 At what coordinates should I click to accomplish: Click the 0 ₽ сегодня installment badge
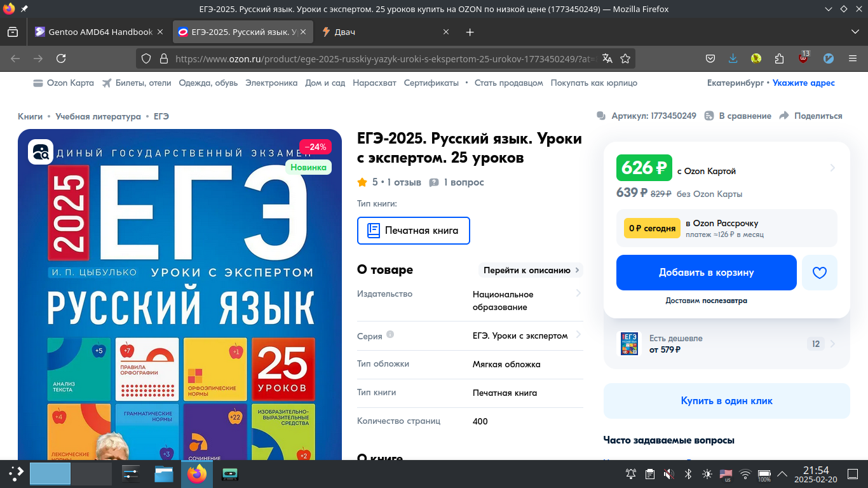point(652,228)
